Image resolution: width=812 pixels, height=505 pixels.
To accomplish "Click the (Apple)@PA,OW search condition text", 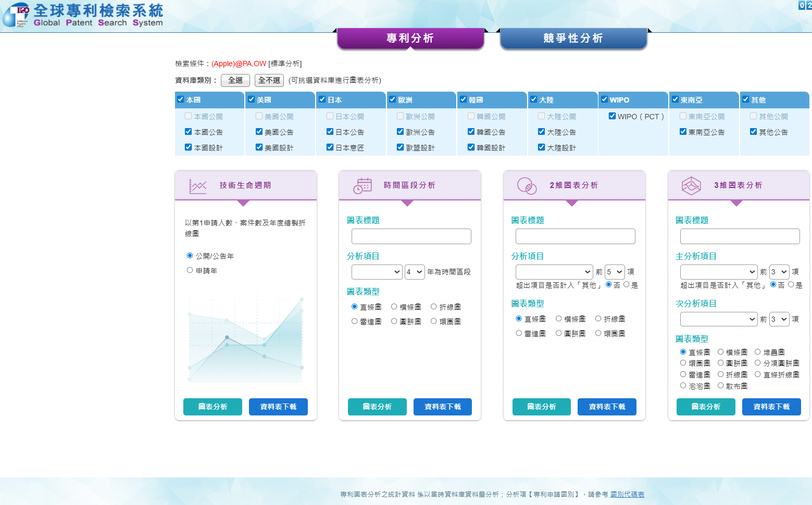I will tap(239, 64).
